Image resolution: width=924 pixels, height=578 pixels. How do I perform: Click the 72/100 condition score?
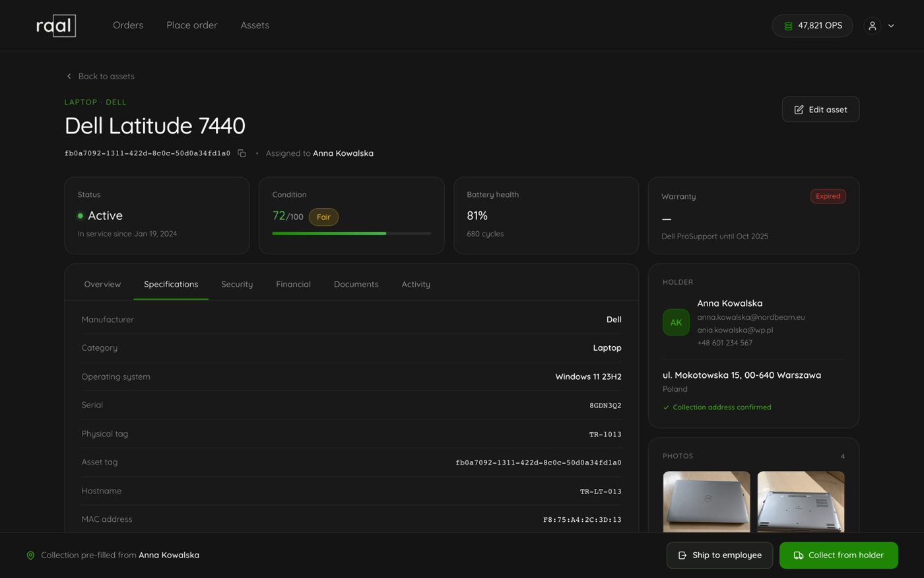tap(288, 216)
